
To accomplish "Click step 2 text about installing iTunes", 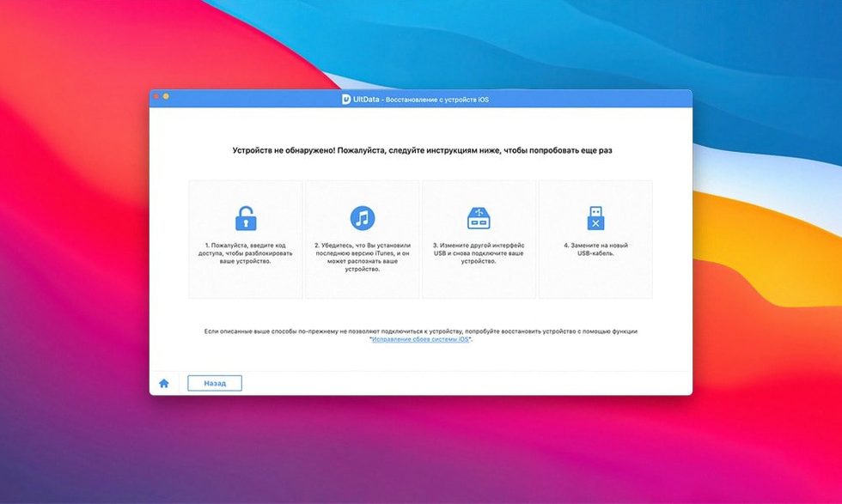I will 363,257.
